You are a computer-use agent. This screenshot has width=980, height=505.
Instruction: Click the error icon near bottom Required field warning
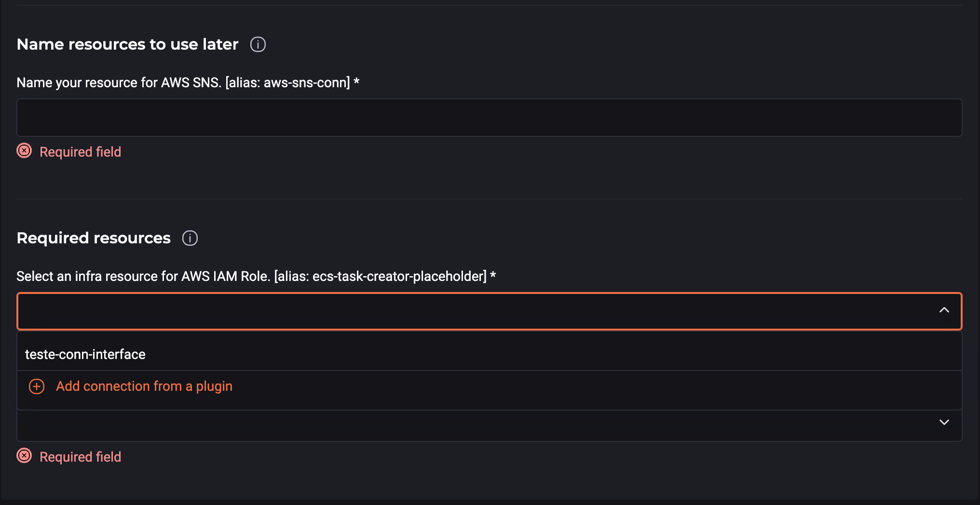24,456
